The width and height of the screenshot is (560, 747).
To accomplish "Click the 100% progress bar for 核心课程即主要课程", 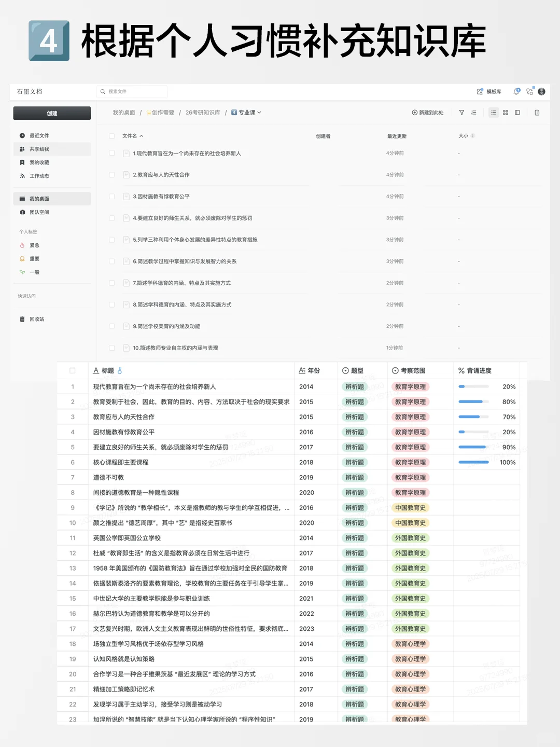I will click(x=472, y=462).
